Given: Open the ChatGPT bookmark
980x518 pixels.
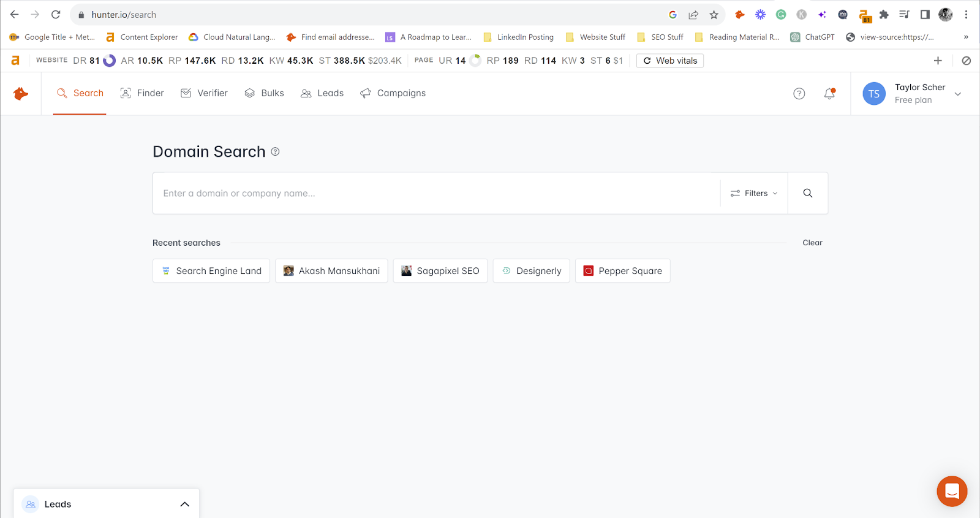Looking at the screenshot, I should [x=813, y=37].
